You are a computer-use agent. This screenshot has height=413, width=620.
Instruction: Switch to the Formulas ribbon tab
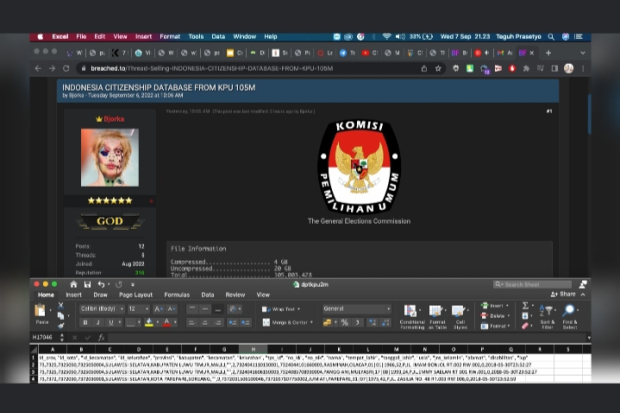point(177,295)
